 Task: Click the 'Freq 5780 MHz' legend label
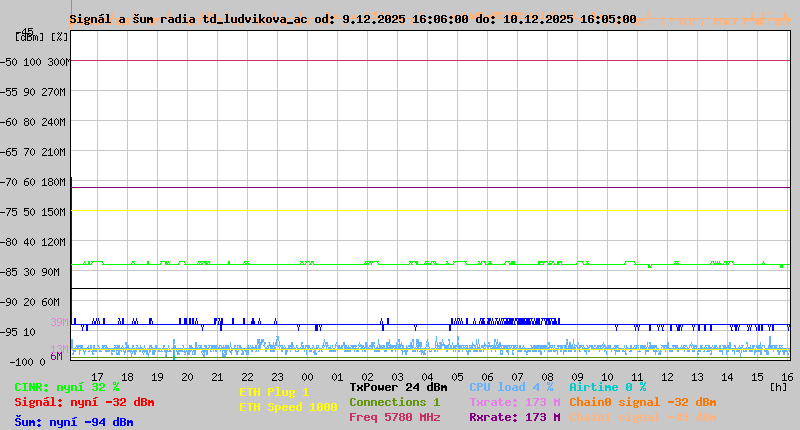(x=394, y=417)
